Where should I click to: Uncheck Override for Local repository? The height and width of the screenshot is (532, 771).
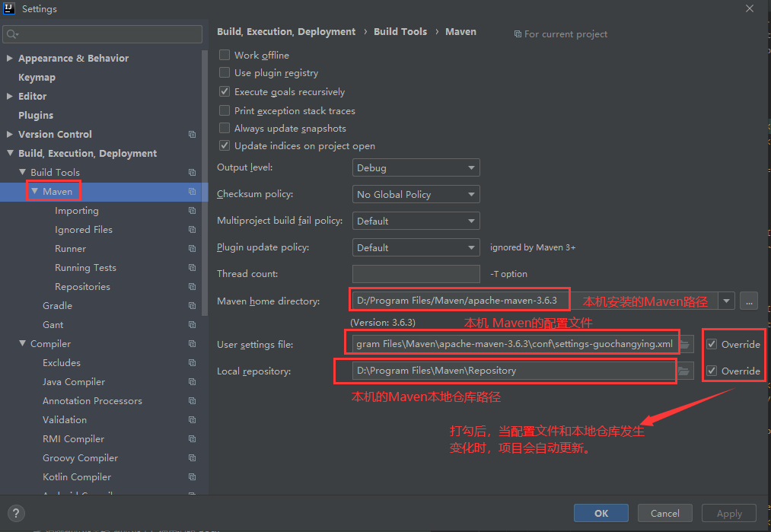click(x=713, y=371)
